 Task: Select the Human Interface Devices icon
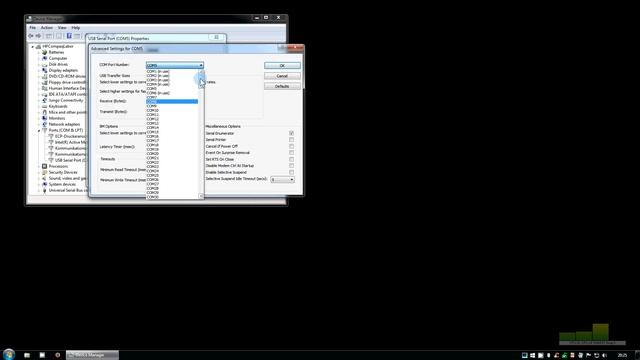(x=44, y=88)
